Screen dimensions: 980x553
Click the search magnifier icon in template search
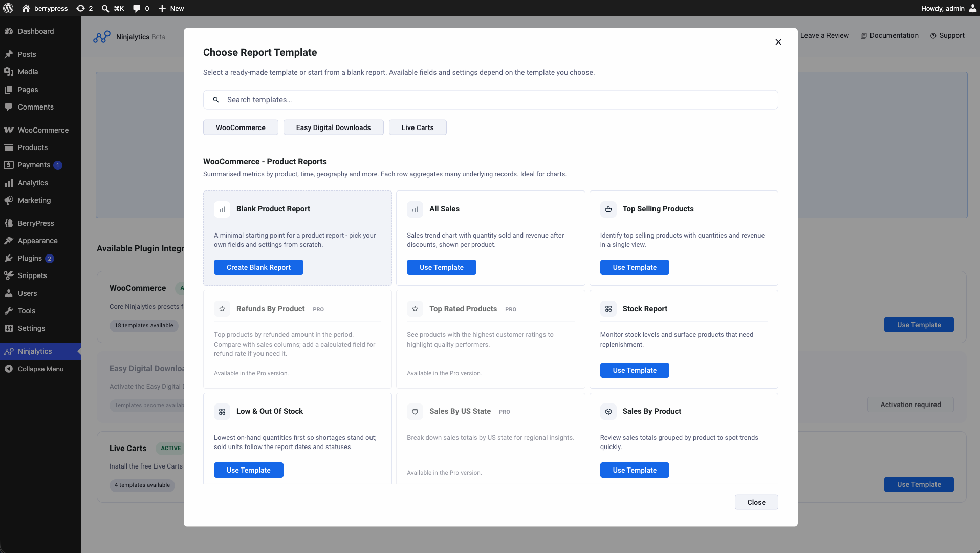click(216, 100)
